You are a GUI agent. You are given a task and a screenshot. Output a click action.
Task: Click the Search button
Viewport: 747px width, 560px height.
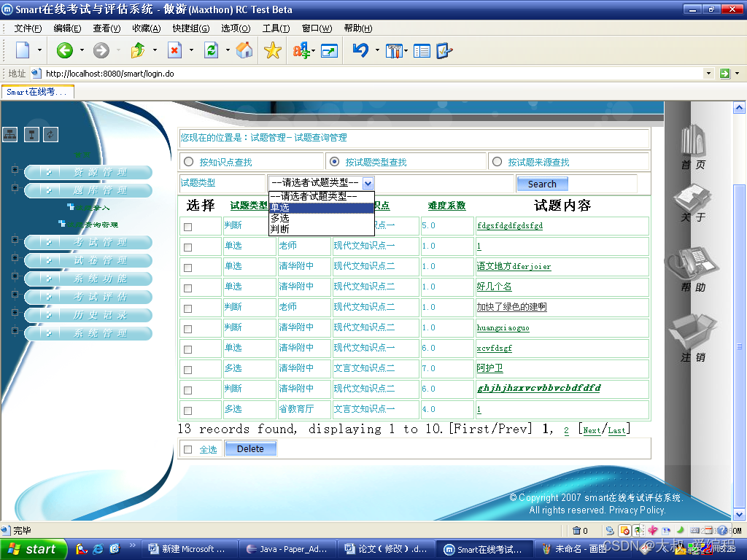542,184
